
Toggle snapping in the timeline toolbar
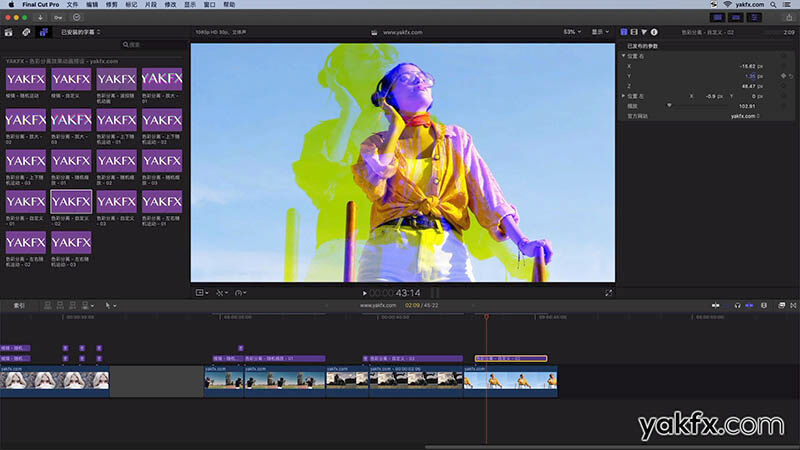tap(749, 306)
